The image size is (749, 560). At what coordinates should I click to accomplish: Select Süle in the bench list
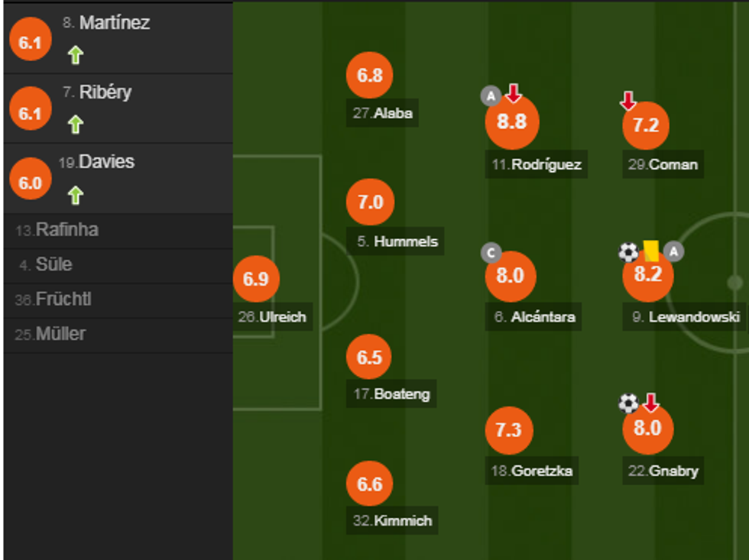[x=53, y=265]
